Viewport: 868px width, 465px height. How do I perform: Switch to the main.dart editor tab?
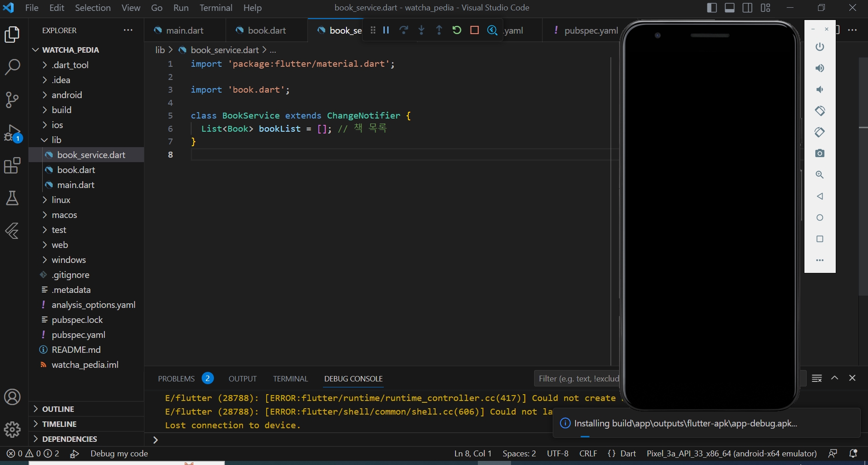[185, 30]
